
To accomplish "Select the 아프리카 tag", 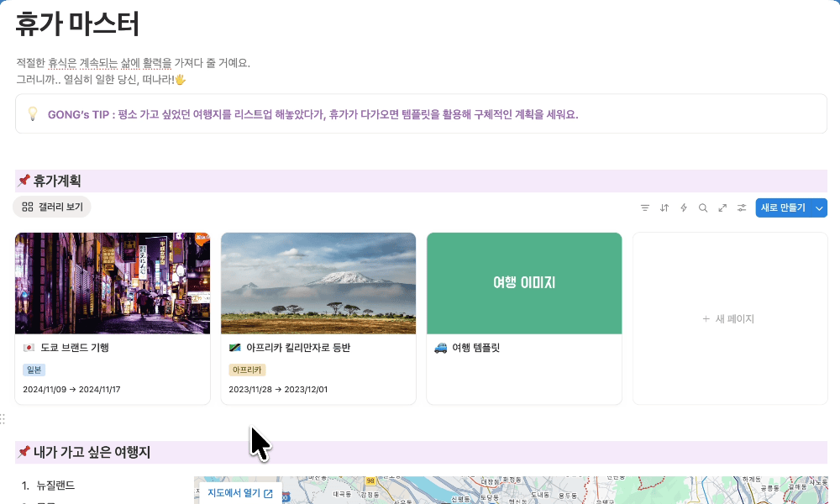I will pyautogui.click(x=247, y=370).
